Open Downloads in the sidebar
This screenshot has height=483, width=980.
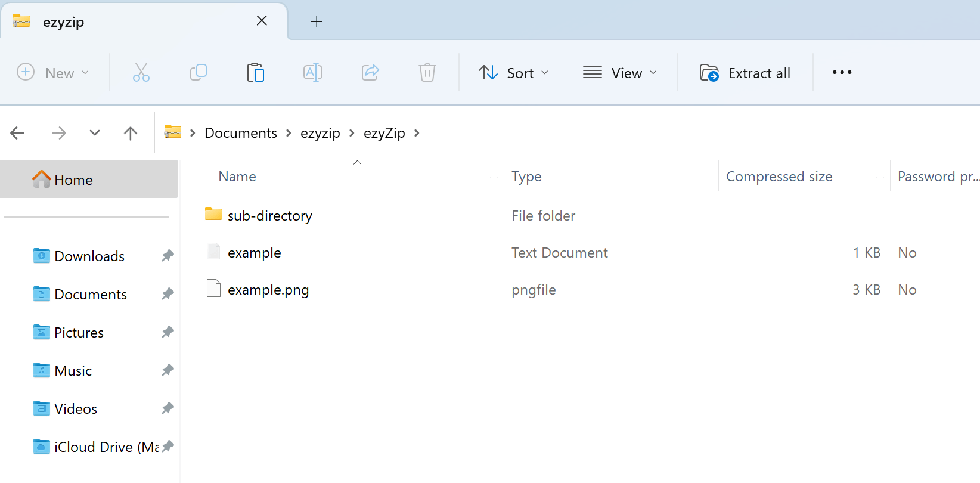click(89, 256)
